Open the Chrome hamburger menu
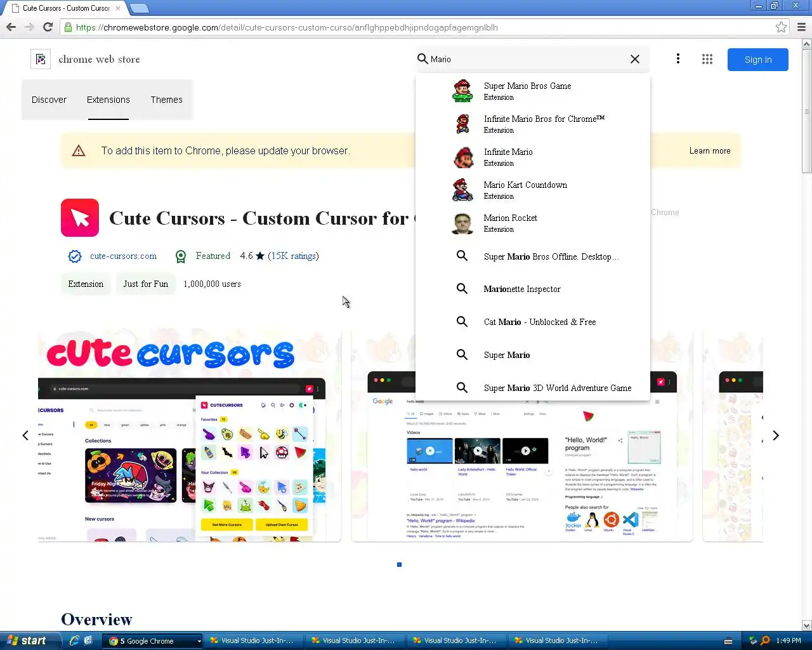The height and width of the screenshot is (650, 812). (801, 27)
